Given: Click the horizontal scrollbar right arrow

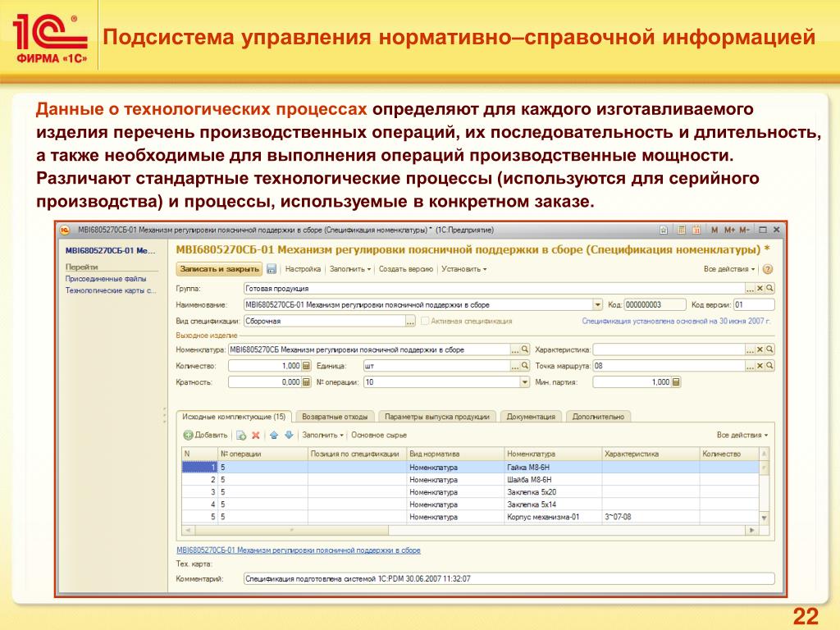Looking at the screenshot, I should click(752, 530).
